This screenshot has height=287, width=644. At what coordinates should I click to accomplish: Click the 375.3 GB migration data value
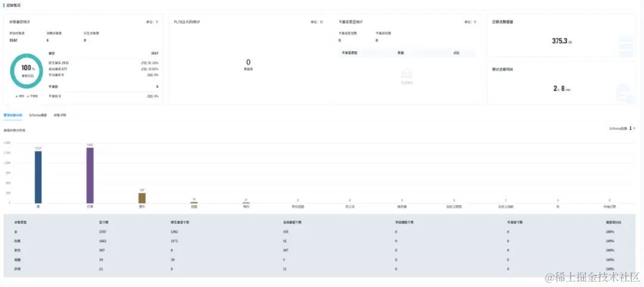click(x=562, y=41)
